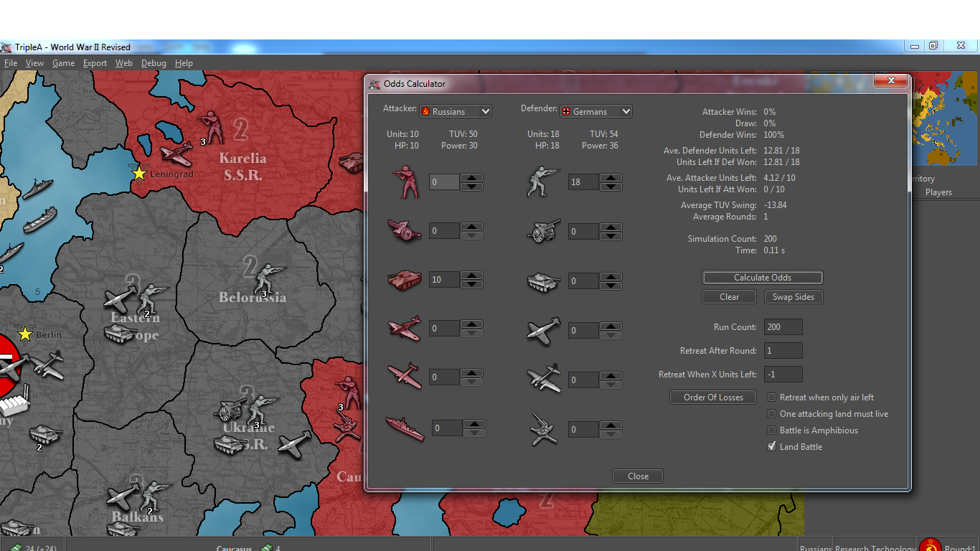Click the German fighter plane icon
Image resolution: width=980 pixels, height=551 pixels.
tap(543, 330)
